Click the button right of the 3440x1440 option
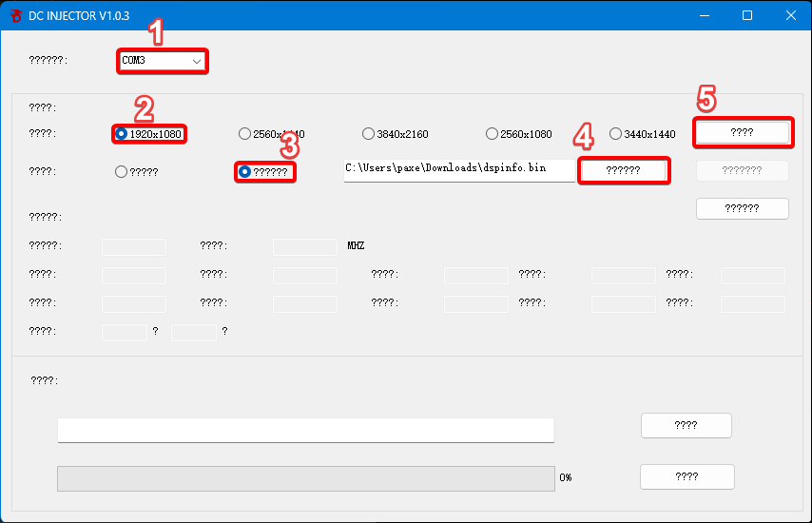 click(743, 132)
